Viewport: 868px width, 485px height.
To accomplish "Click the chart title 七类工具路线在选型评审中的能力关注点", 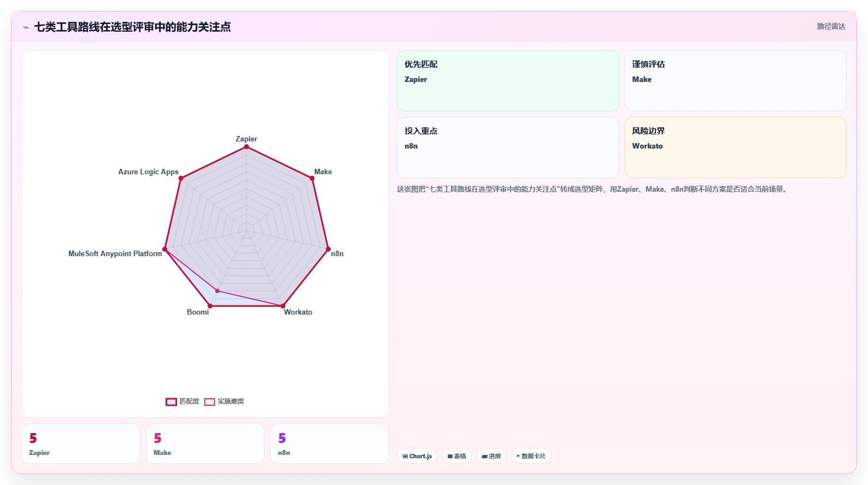I will pos(132,27).
